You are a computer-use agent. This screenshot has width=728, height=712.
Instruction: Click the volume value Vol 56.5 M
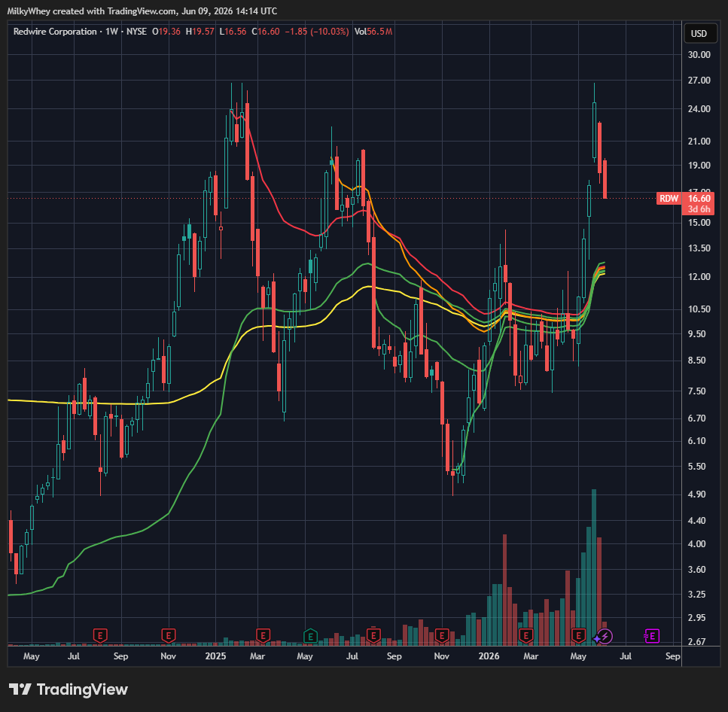[x=373, y=32]
